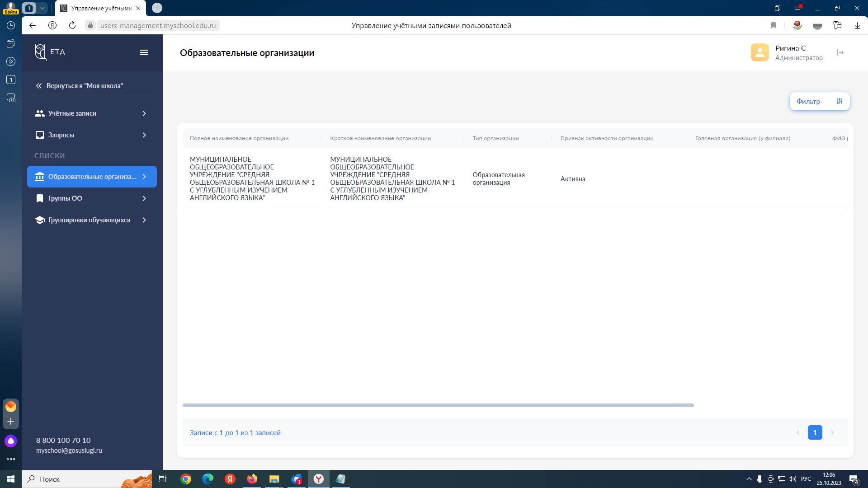
Task: Open the Фильтр button
Action: pyautogui.click(x=820, y=101)
